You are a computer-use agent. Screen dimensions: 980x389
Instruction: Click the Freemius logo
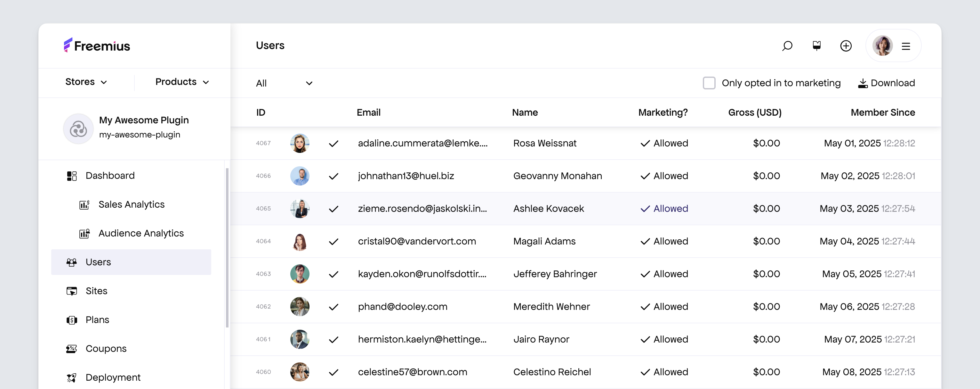click(97, 46)
